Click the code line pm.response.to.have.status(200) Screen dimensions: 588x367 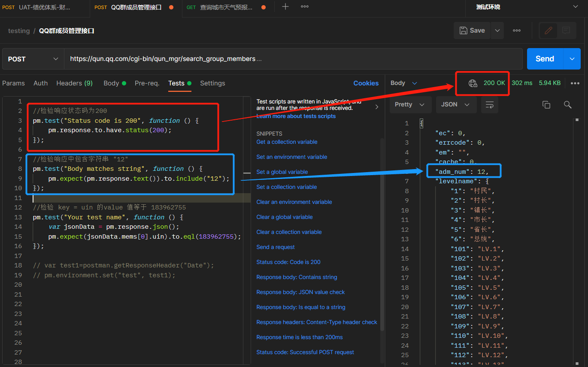tap(110, 130)
